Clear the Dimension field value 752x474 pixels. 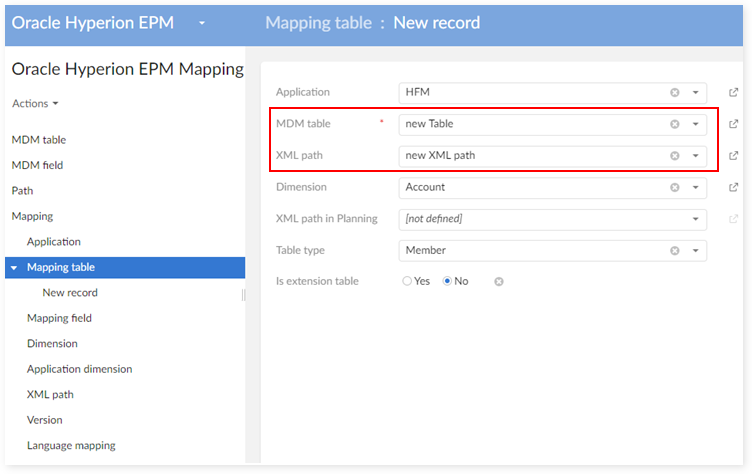point(674,187)
